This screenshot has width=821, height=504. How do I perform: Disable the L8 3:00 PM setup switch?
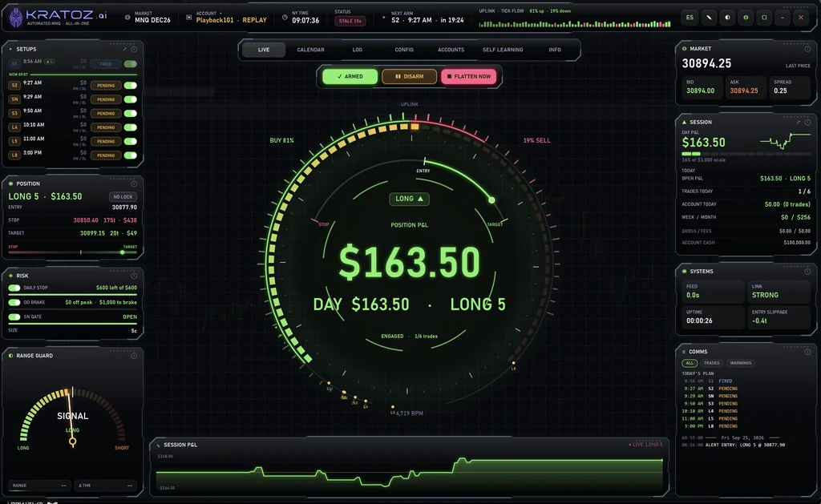(x=131, y=155)
